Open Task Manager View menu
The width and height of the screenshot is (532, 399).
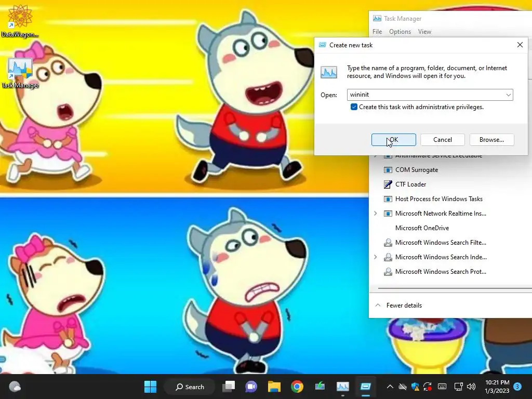pyautogui.click(x=424, y=32)
